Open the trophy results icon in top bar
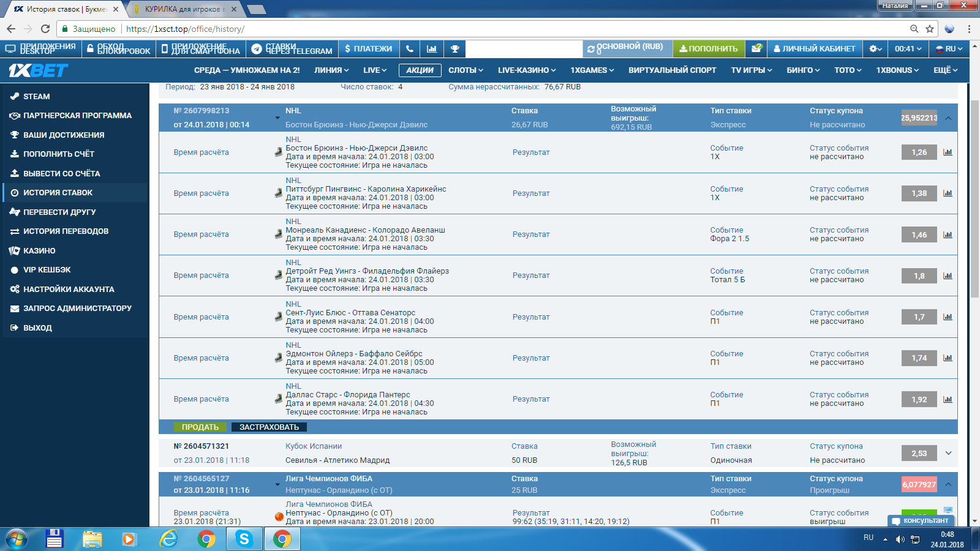The image size is (980, 551). [454, 49]
